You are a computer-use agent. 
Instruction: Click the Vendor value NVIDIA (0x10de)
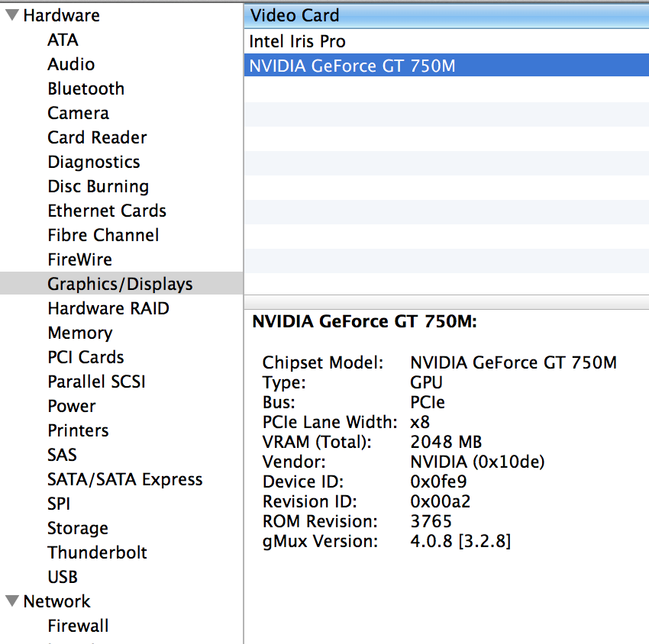pos(478,462)
